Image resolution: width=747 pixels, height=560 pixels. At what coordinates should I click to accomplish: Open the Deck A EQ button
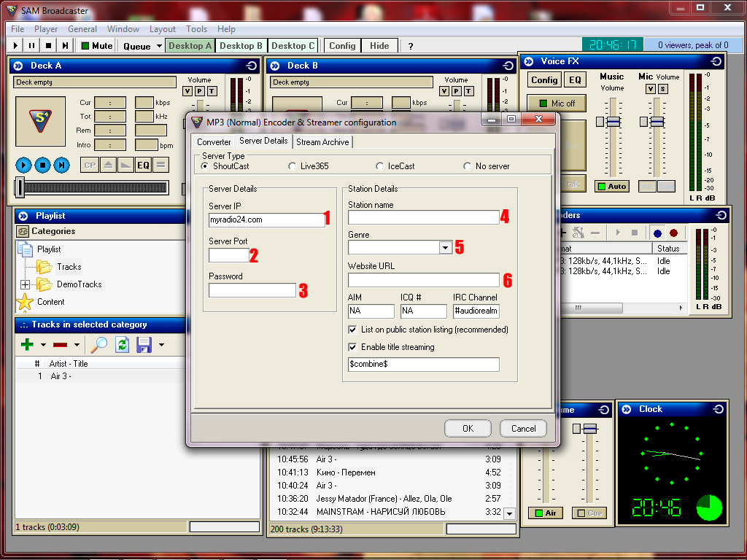(143, 165)
